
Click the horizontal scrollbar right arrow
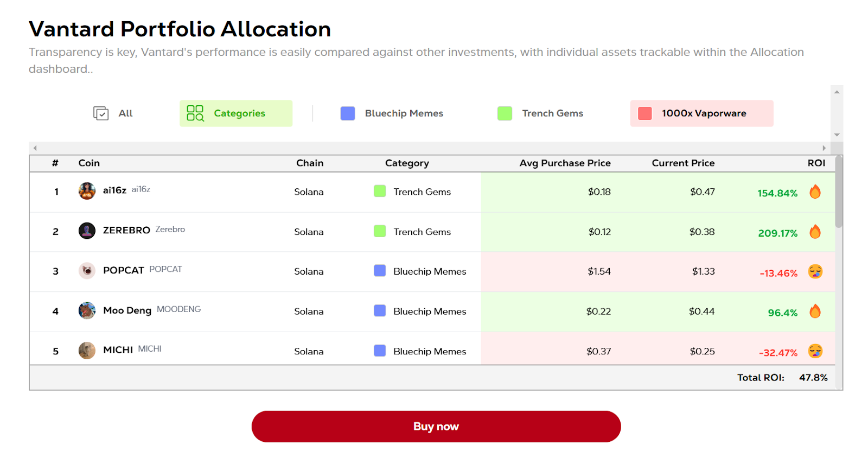[824, 148]
